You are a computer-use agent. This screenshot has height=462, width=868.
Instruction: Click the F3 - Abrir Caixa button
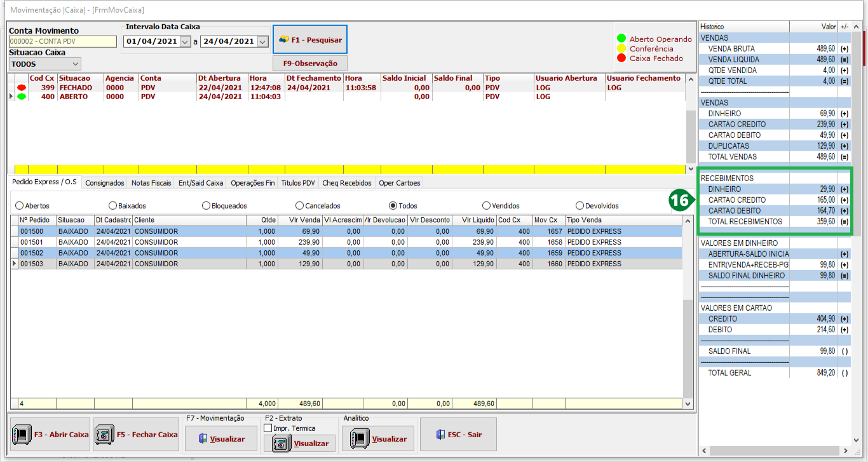click(50, 435)
